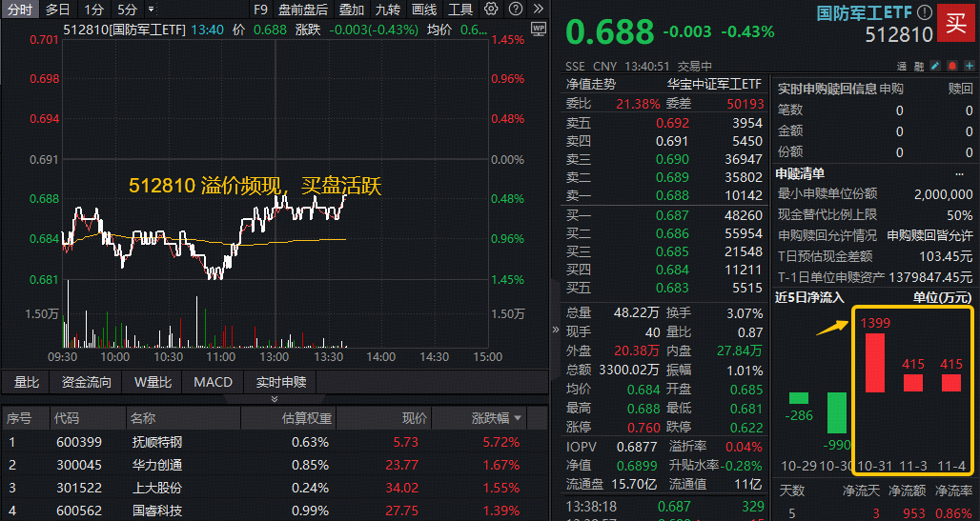Click the pencil note icon
The width and height of the screenshot is (980, 521).
[x=935, y=66]
